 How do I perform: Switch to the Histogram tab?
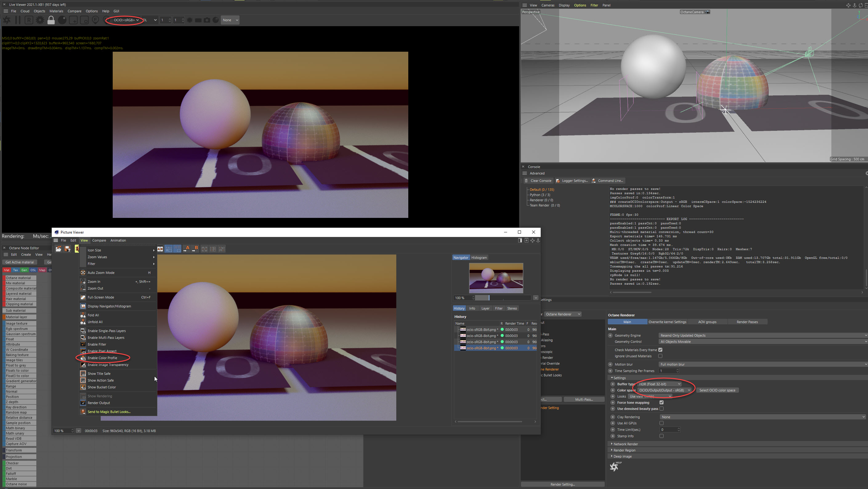pos(479,258)
